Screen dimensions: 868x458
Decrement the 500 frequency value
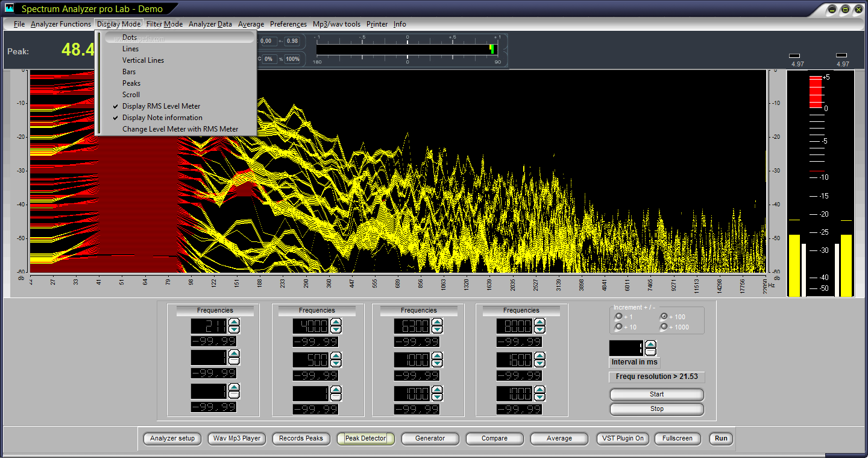(x=336, y=364)
